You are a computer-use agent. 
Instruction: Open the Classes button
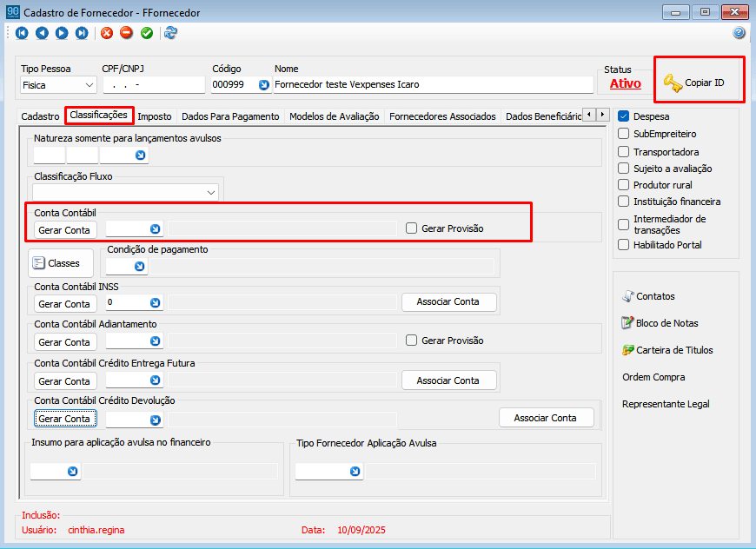pos(61,263)
